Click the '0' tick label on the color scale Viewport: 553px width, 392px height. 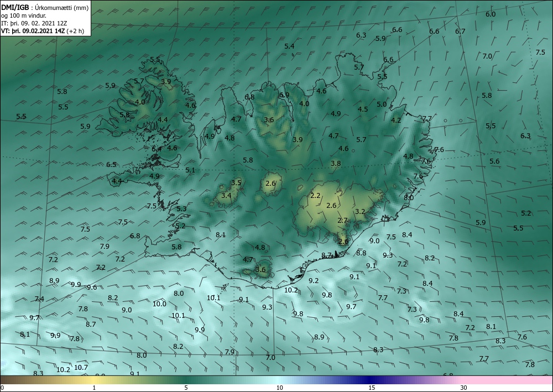click(x=2, y=388)
